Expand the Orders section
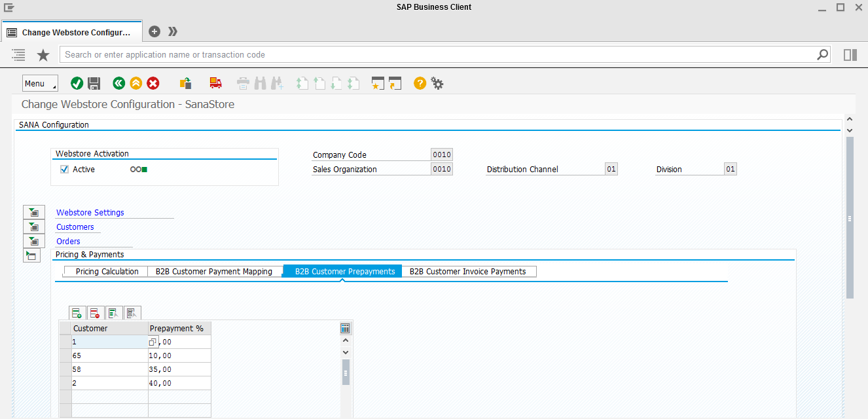The width and height of the screenshot is (868, 419). click(x=33, y=241)
